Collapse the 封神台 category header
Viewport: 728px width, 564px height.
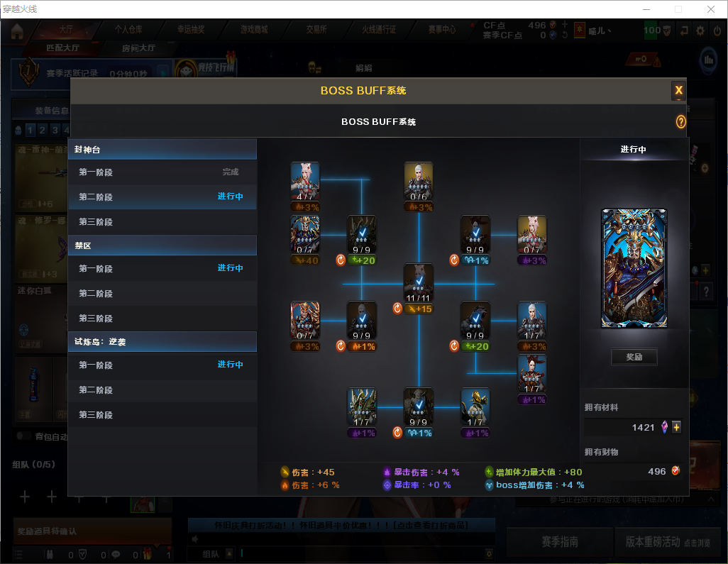coord(162,149)
